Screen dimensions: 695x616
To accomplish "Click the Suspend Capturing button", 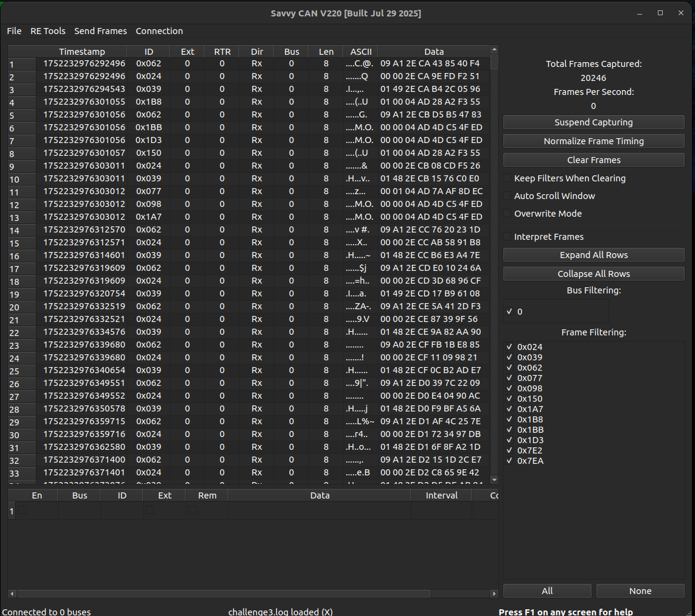I will click(x=593, y=122).
